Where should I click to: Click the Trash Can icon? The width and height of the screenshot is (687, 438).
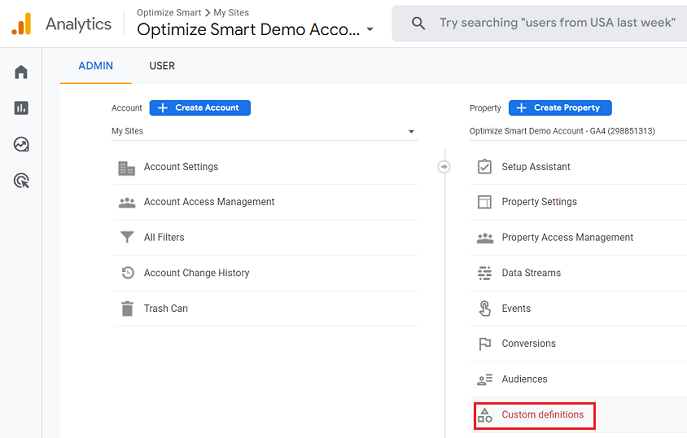[x=127, y=308]
